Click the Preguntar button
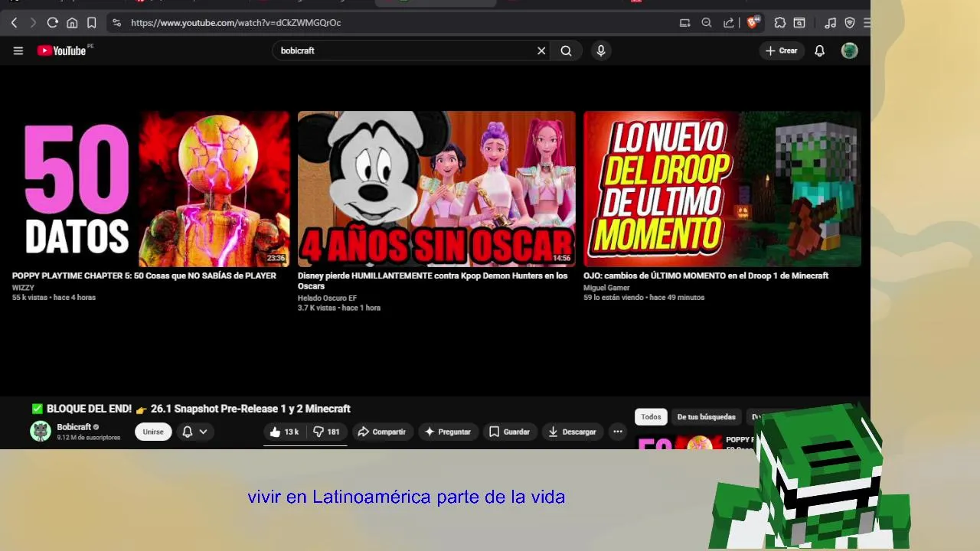 (x=448, y=432)
